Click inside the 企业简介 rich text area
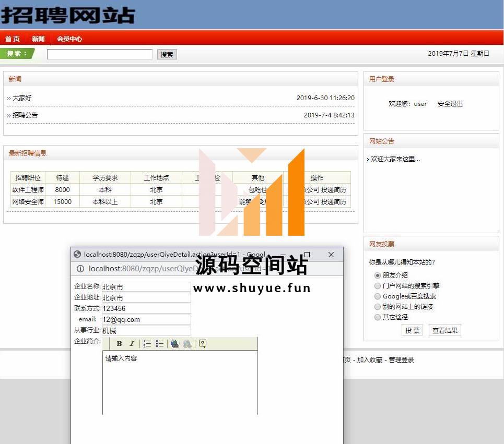The width and height of the screenshot is (504, 444). pos(180,382)
